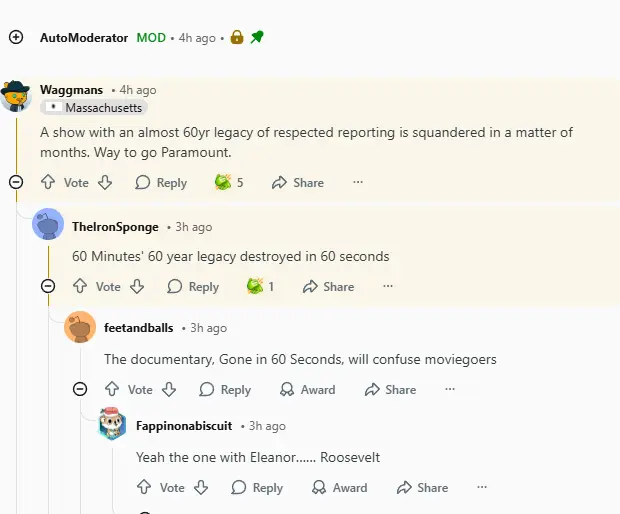Expand the AutoModerator comment
Screen dimensions: 620x514
[16, 37]
